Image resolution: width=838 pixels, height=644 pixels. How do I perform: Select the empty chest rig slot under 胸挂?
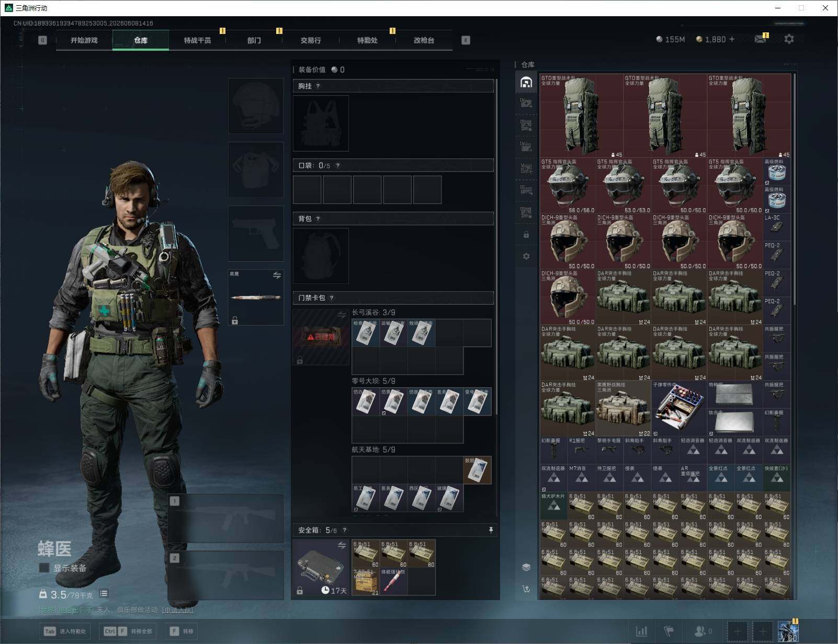pyautogui.click(x=321, y=123)
